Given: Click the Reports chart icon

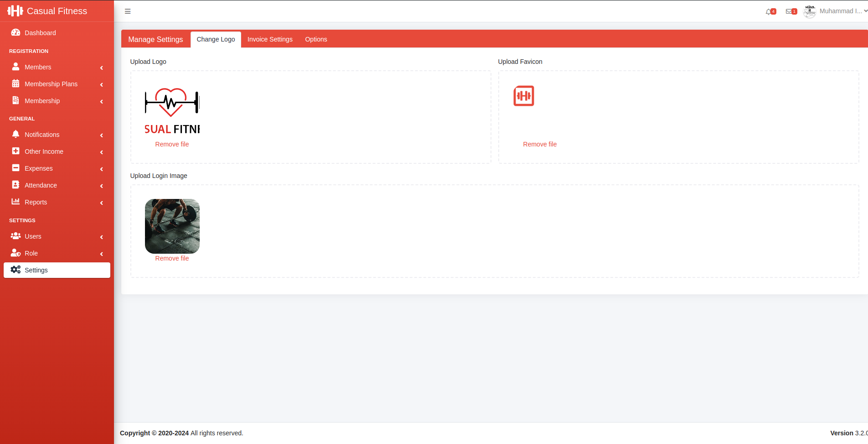Looking at the screenshot, I should click(16, 202).
